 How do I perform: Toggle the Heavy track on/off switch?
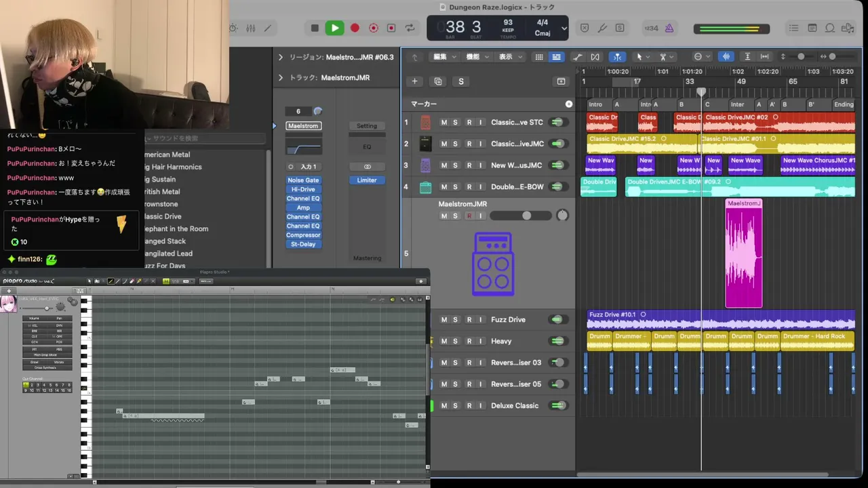click(557, 342)
